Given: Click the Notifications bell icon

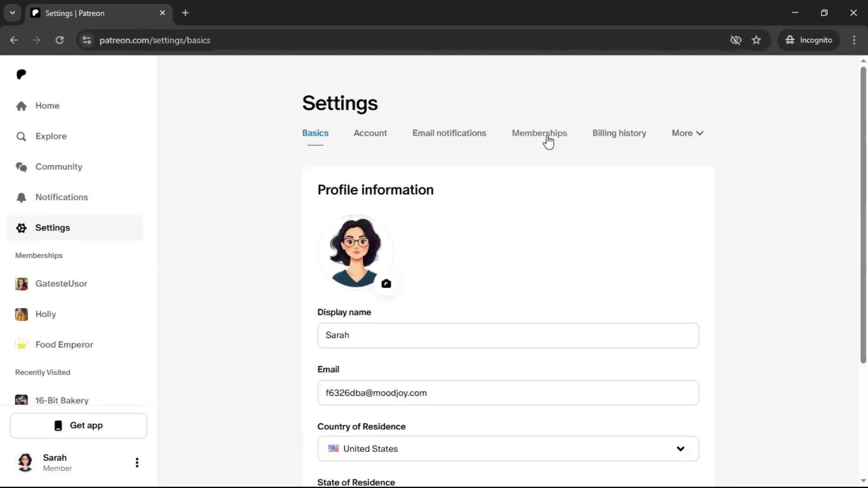Looking at the screenshot, I should 21,197.
